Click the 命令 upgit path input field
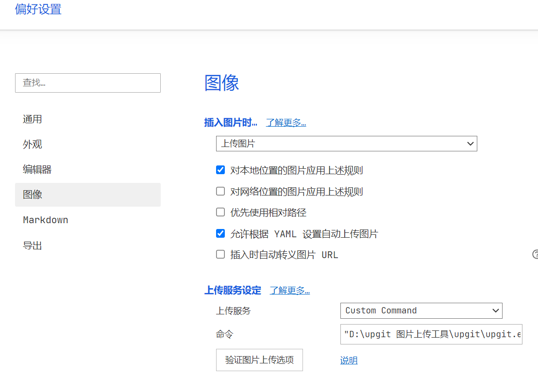 click(431, 334)
